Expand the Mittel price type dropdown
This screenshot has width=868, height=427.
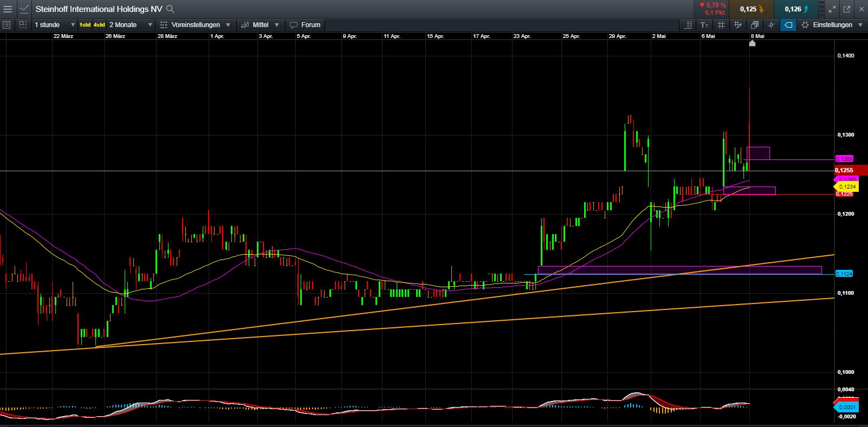pyautogui.click(x=277, y=25)
